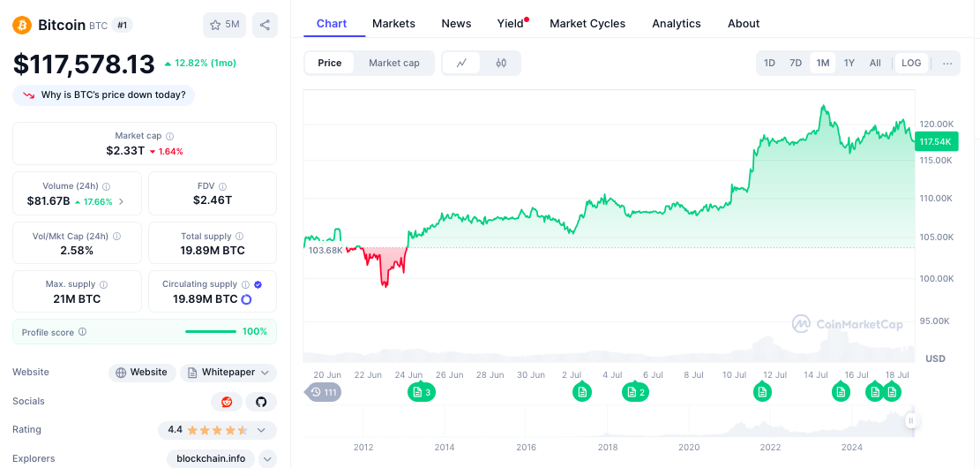The width and height of the screenshot is (980, 468).
Task: Click the range slider handle below chart
Action: point(911,421)
